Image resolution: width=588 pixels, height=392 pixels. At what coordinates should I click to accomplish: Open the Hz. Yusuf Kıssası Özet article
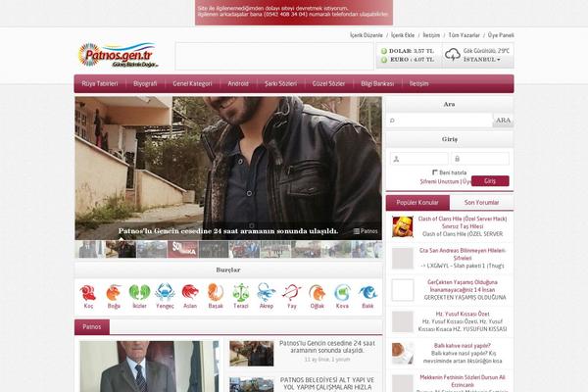tap(463, 314)
